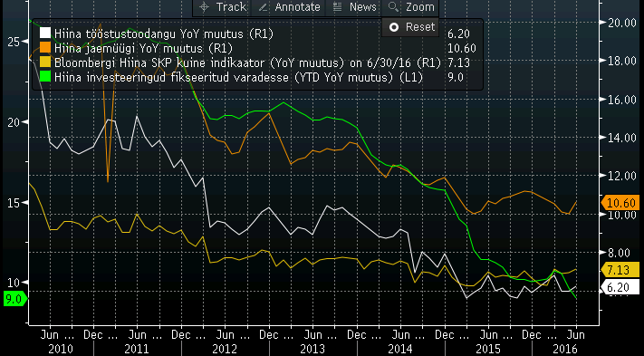Click orange swatch for jaemüügi series
Image resolution: width=644 pixels, height=356 pixels.
click(45, 48)
